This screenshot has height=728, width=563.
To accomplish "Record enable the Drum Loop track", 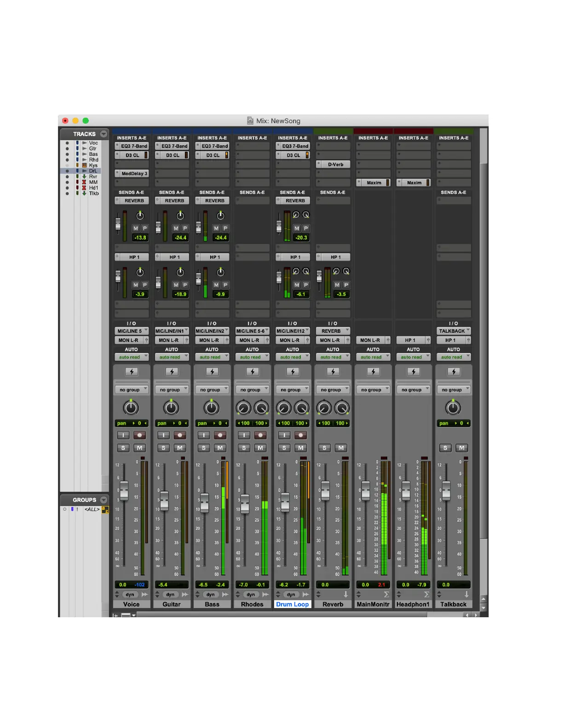I will pos(301,435).
